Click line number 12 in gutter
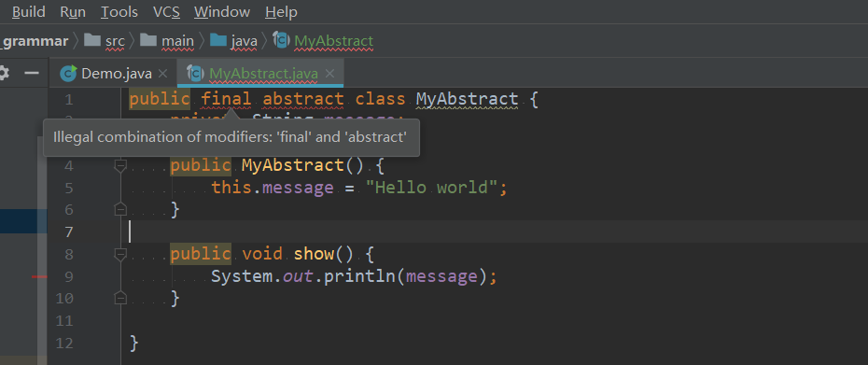The height and width of the screenshot is (365, 868). click(x=64, y=343)
